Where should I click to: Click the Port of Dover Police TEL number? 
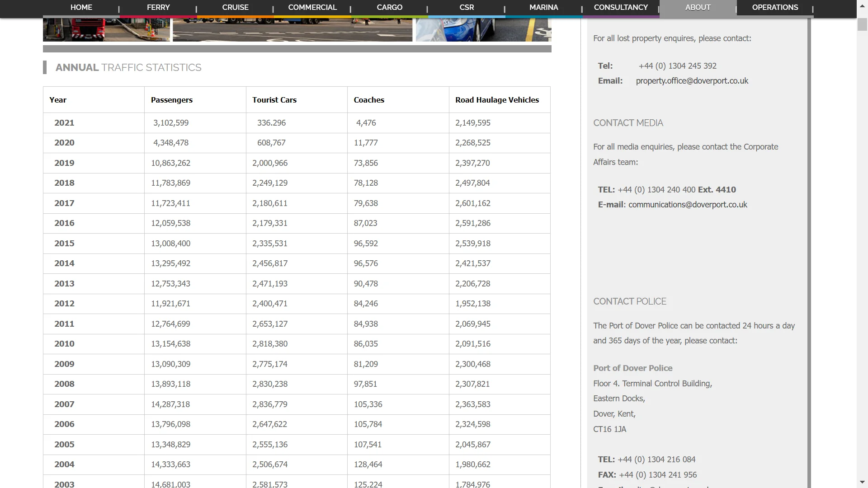656,460
